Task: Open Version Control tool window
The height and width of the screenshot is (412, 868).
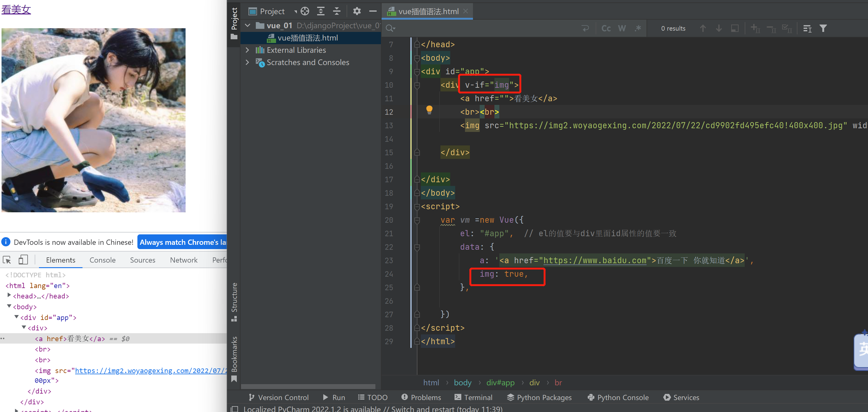Action: 278,397
